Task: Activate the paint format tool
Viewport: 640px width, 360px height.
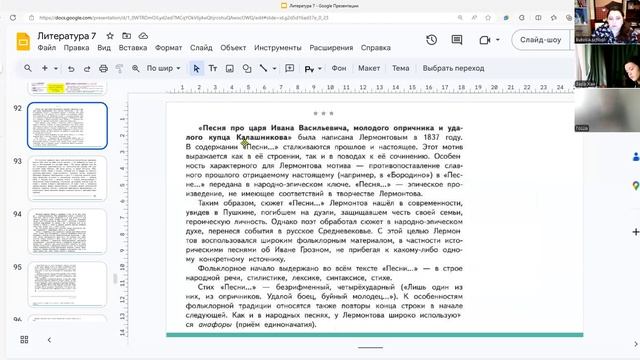Action: point(119,69)
